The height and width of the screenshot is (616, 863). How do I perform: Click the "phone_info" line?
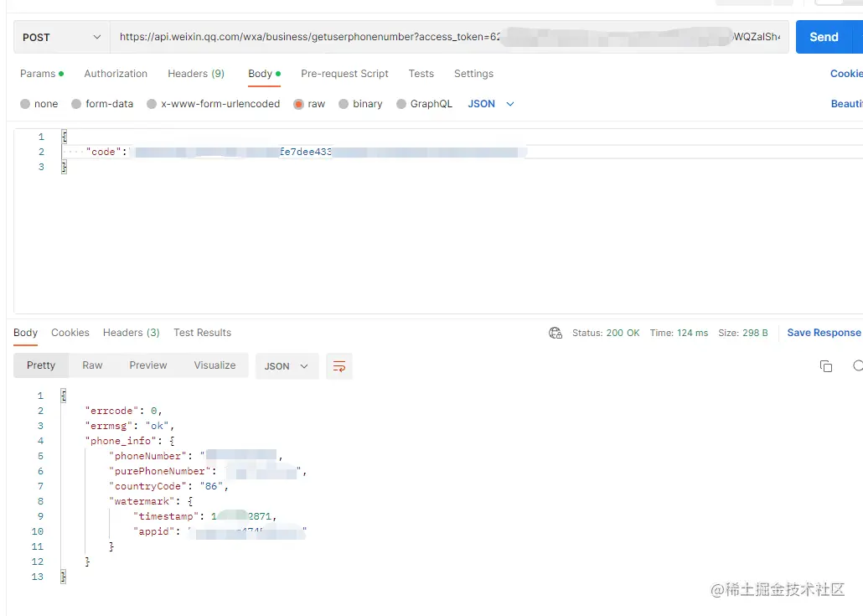point(130,441)
